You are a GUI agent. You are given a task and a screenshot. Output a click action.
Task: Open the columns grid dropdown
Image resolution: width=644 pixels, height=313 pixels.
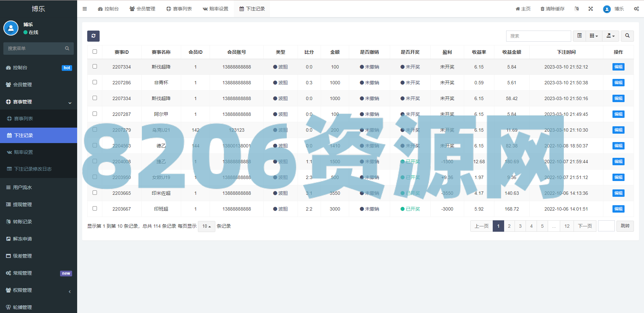(x=594, y=36)
